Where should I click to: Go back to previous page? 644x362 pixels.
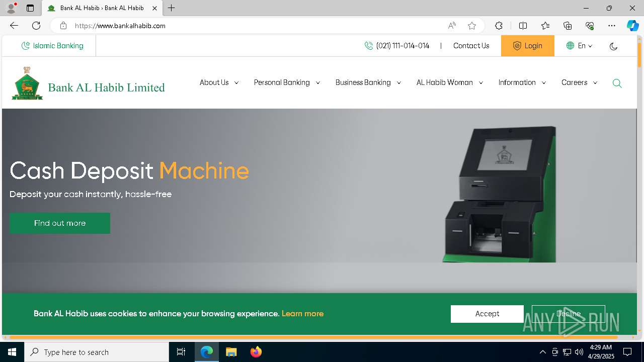coord(14,26)
